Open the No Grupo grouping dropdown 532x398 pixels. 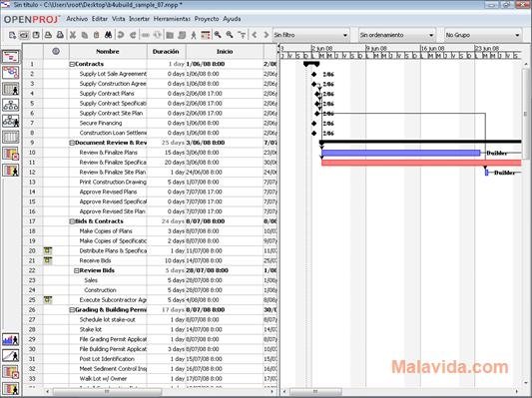[x=483, y=35]
